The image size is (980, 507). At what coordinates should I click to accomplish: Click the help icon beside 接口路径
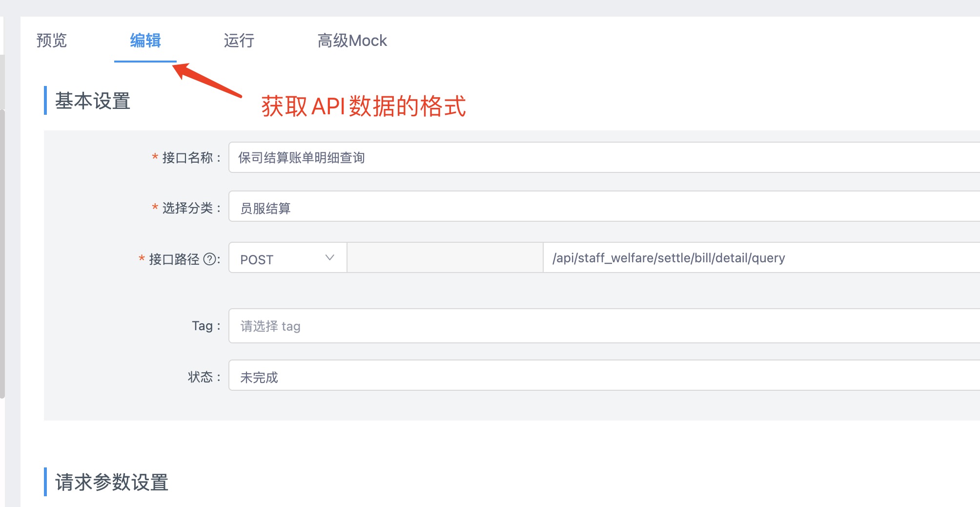210,259
